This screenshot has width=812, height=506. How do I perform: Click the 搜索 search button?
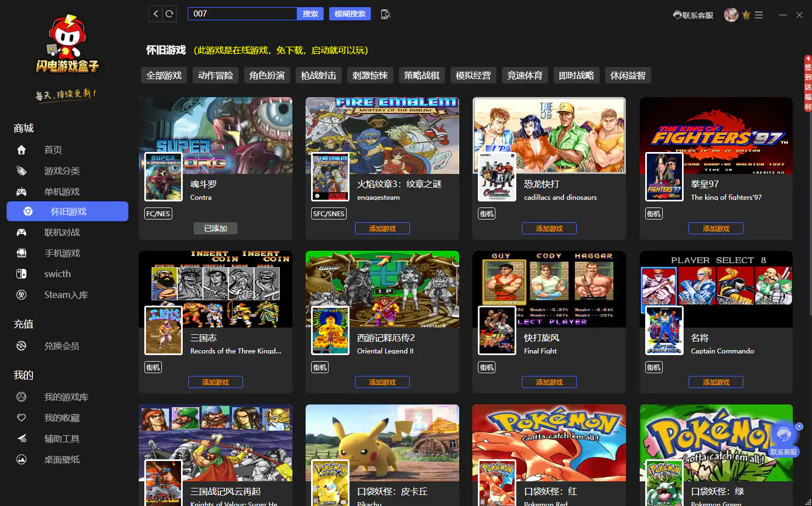pyautogui.click(x=311, y=14)
